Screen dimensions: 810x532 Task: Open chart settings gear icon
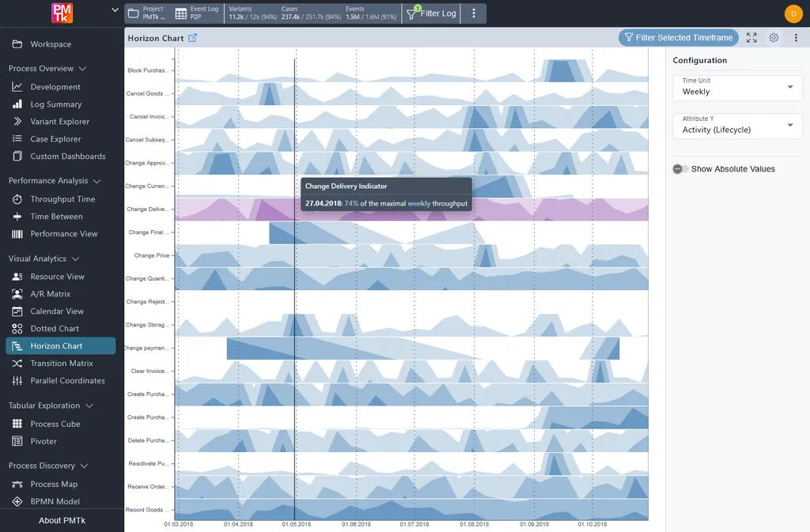[x=774, y=38]
